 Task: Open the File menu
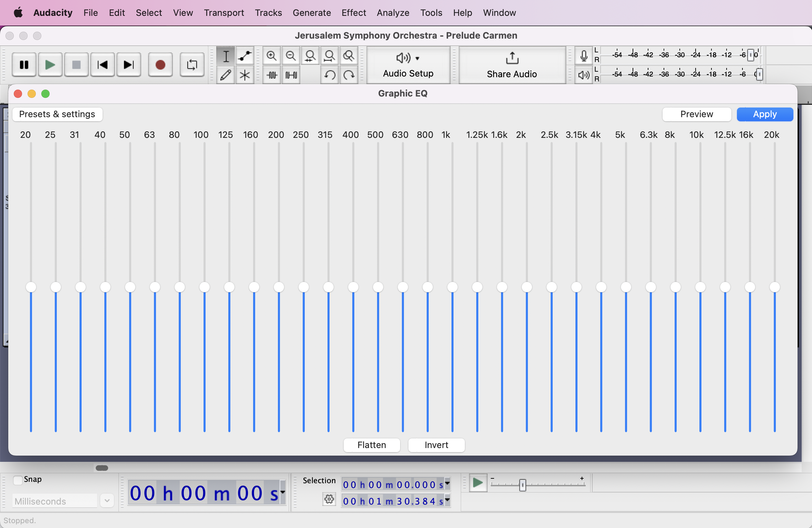[x=91, y=13]
